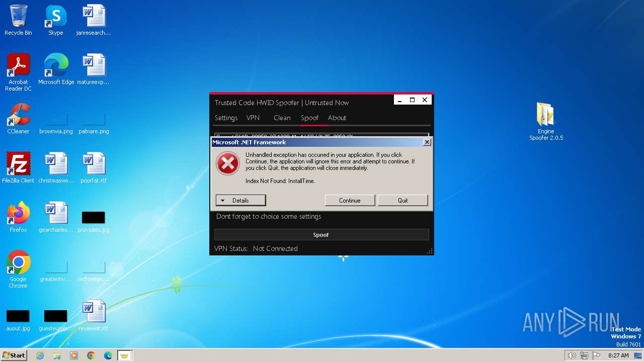
Task: Click the taskbar clock showing 8:27 AM
Action: click(618, 355)
